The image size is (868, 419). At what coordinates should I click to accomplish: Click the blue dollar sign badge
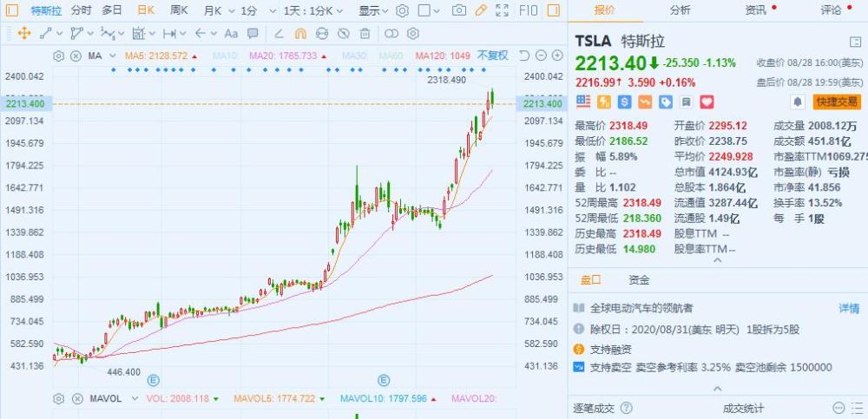point(625,101)
